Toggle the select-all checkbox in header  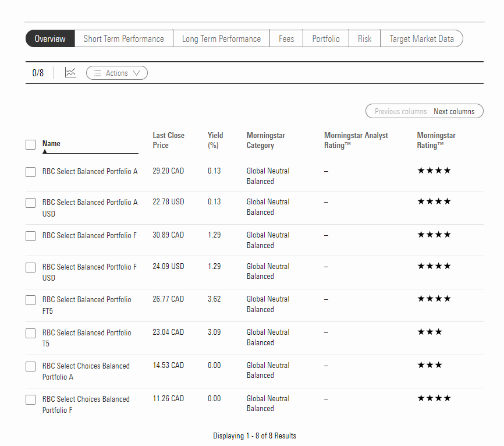[30, 144]
